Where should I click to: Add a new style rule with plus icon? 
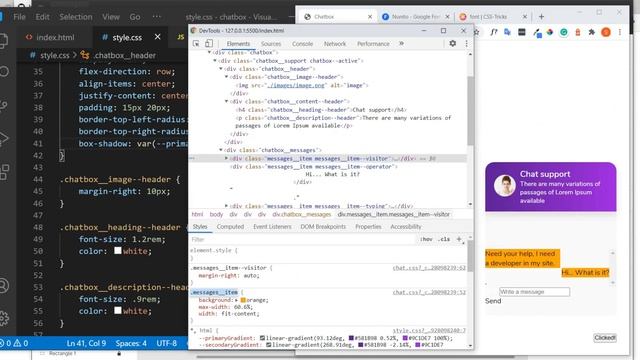coord(459,240)
